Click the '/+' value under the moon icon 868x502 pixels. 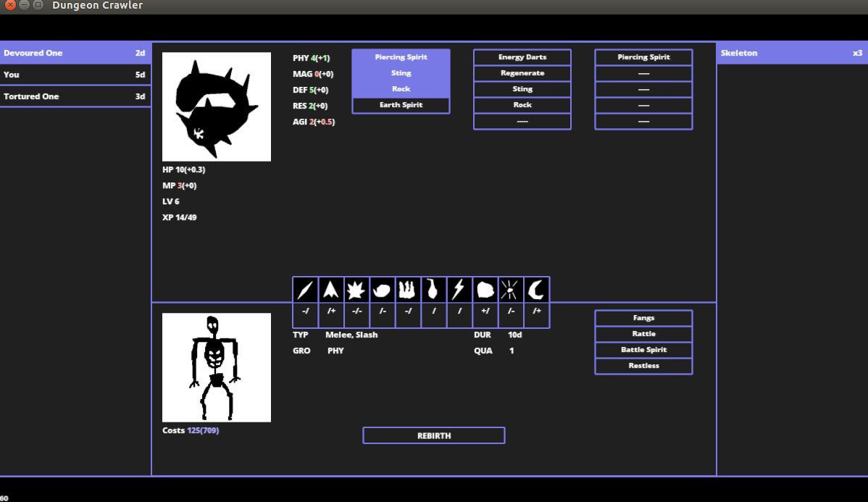536,311
